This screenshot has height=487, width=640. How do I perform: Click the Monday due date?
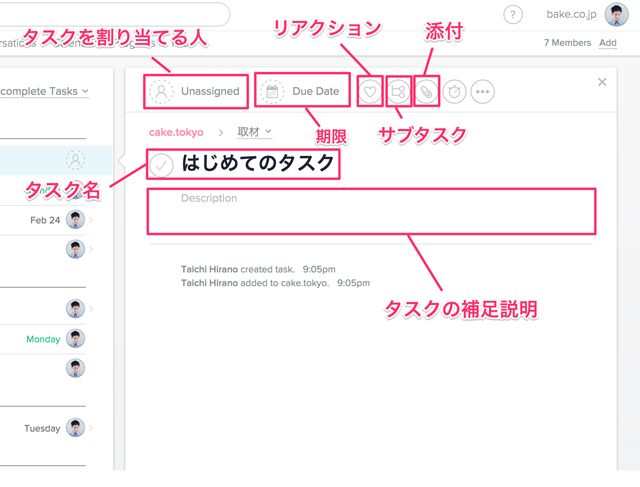point(43,339)
